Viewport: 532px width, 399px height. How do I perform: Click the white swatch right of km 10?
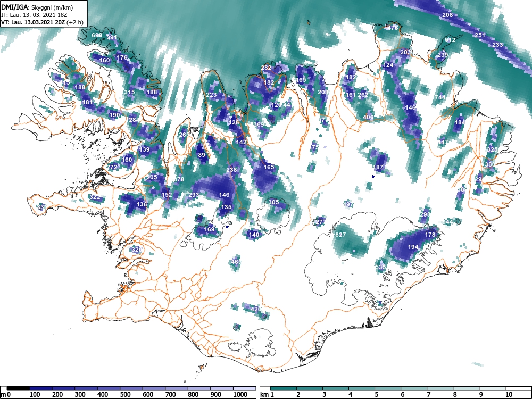(x=518, y=388)
